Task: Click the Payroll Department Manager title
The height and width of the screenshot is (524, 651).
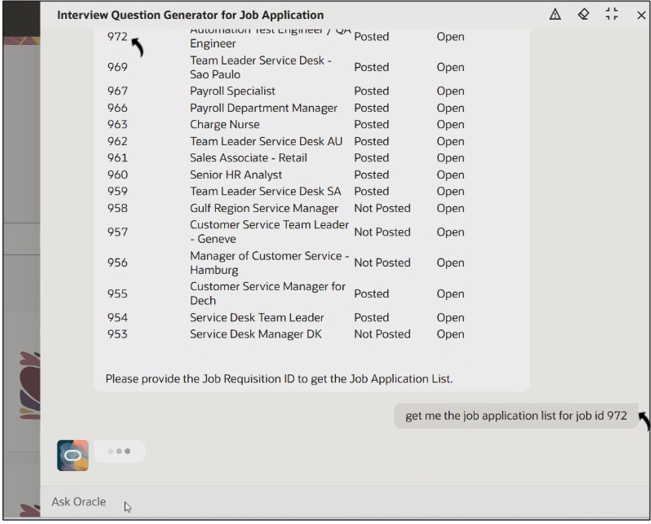Action: (263, 108)
